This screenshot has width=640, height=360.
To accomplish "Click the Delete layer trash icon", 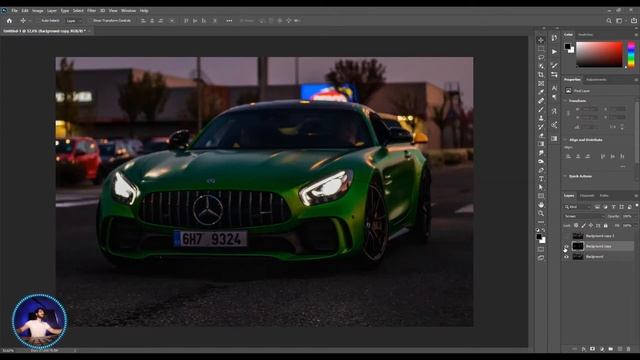I will [x=628, y=349].
